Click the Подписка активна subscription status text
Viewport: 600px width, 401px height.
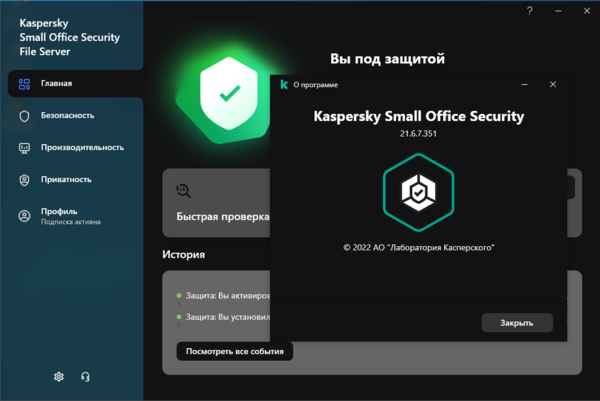[71, 222]
